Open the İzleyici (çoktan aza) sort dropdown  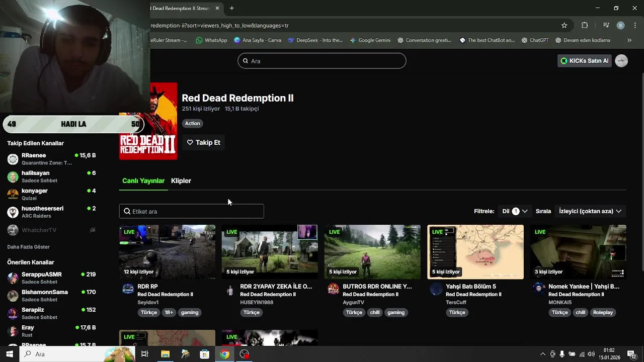click(591, 211)
